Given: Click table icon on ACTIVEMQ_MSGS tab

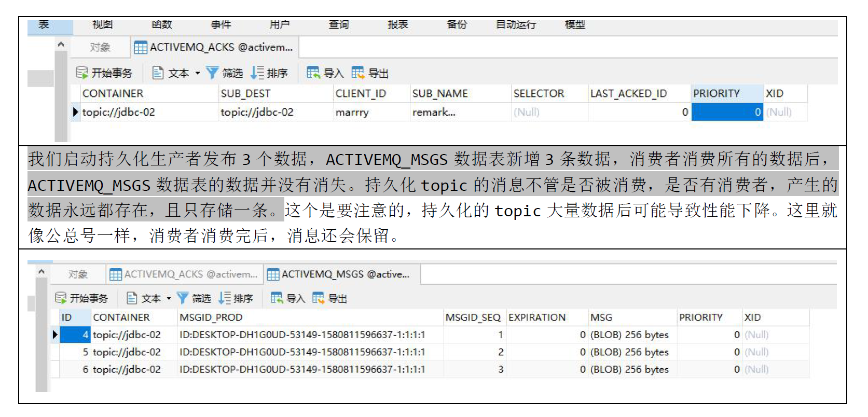Looking at the screenshot, I should coord(273,274).
